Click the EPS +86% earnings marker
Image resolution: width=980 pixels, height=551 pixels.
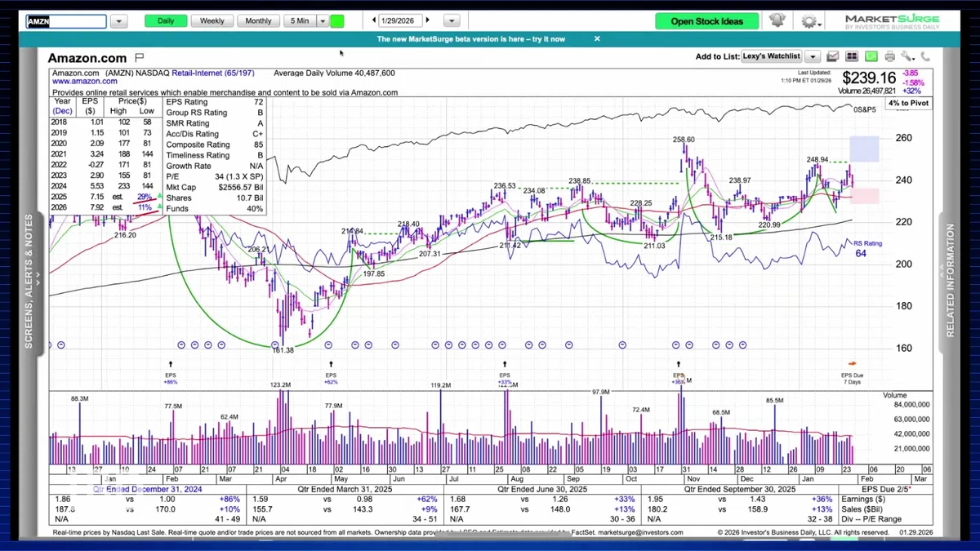[171, 373]
